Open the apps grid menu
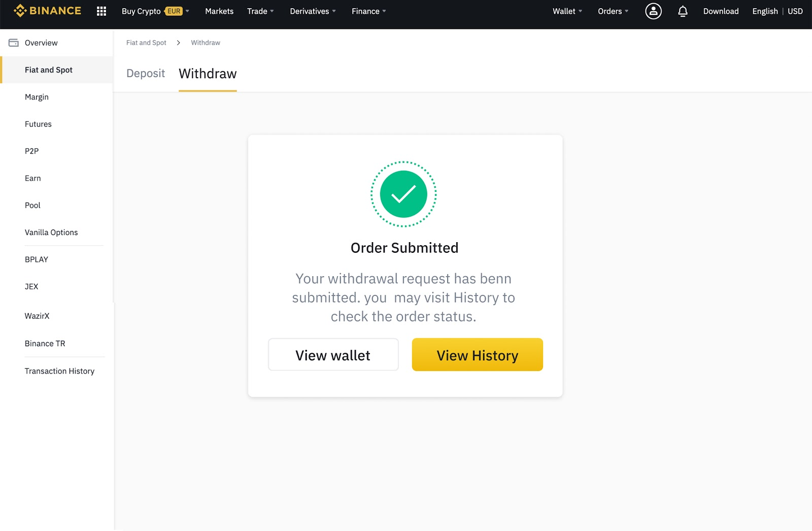The width and height of the screenshot is (812, 531). [101, 11]
